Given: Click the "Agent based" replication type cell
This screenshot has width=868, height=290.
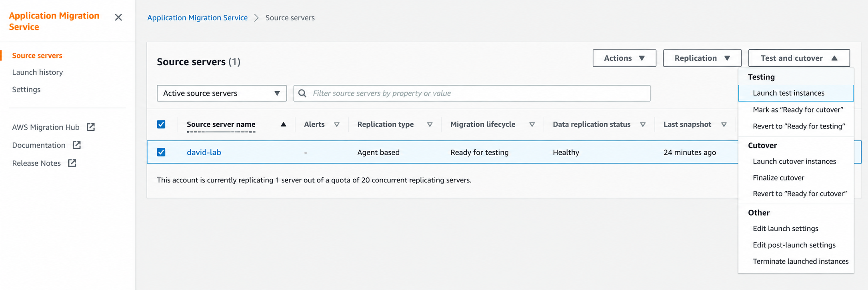Looking at the screenshot, I should 378,152.
